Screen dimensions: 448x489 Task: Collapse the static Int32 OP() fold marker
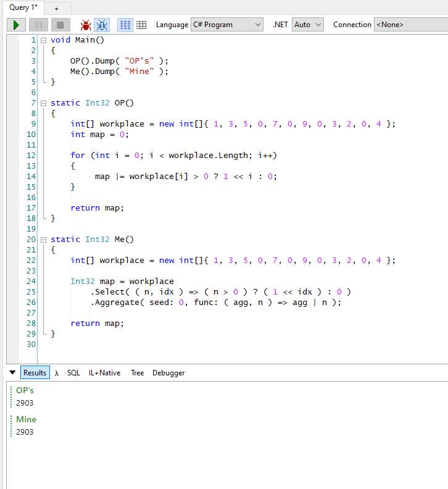click(x=44, y=103)
